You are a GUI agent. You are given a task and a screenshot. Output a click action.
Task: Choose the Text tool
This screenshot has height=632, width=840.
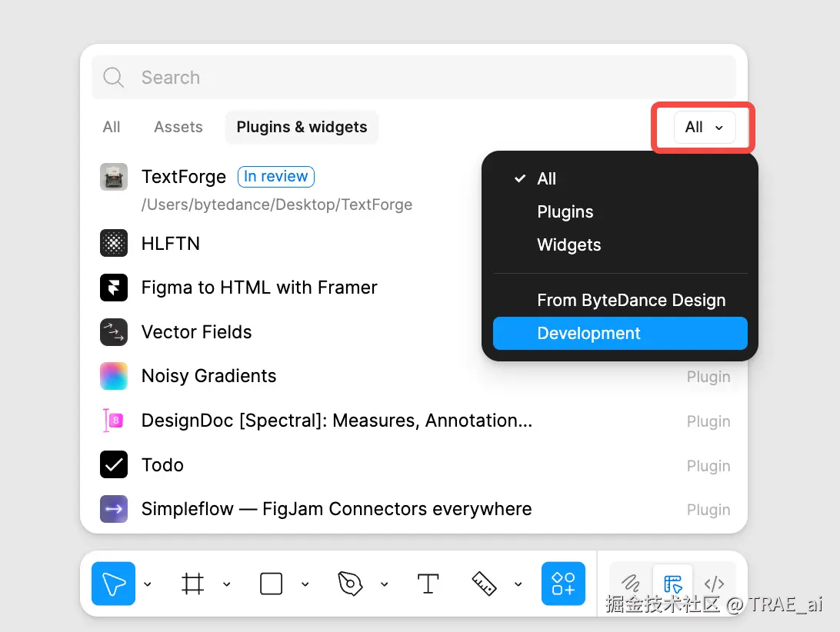coord(428,584)
